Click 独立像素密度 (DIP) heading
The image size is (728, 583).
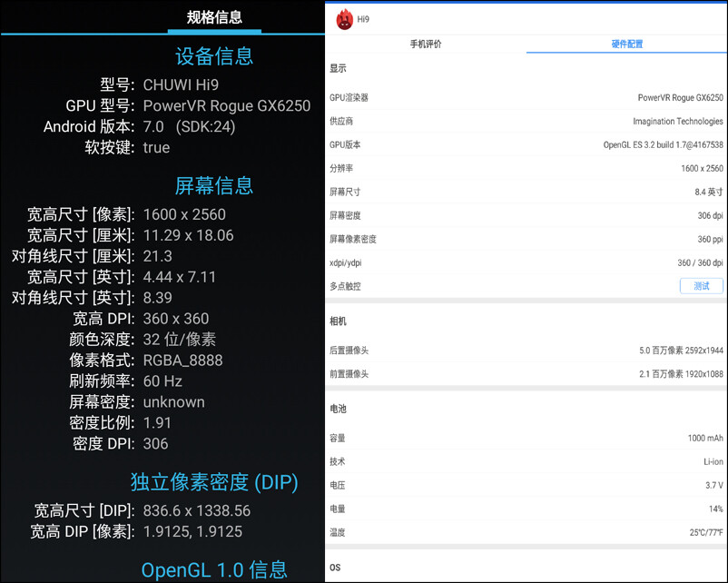coord(214,481)
